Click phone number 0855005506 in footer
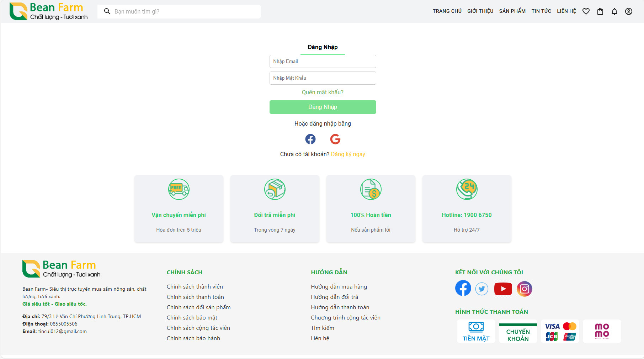 coord(64,324)
